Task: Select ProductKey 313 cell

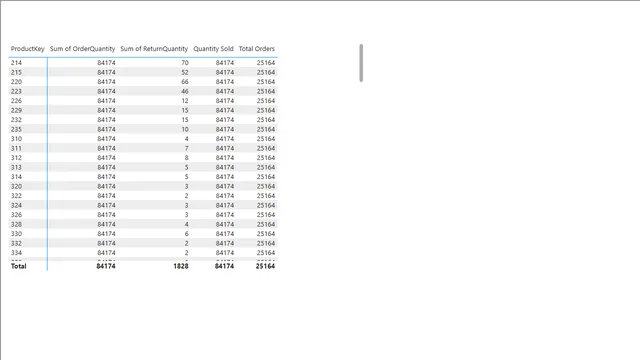Action: [16, 167]
